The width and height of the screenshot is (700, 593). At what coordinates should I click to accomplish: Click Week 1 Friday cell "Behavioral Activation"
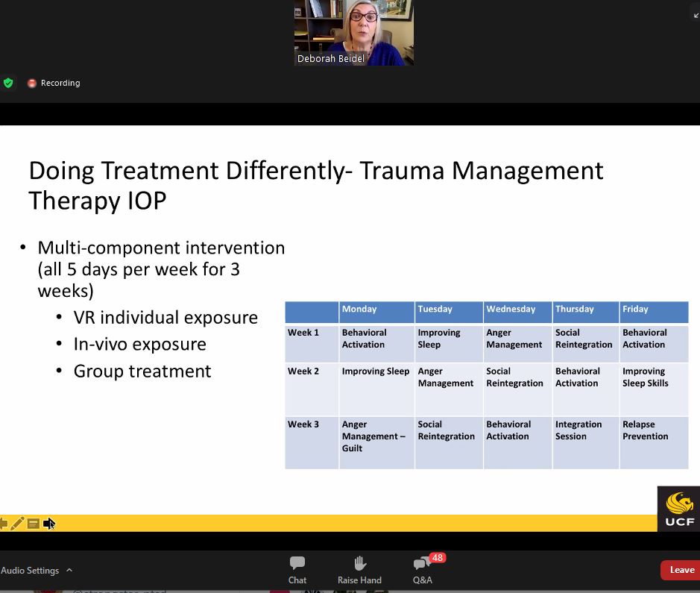coord(654,343)
